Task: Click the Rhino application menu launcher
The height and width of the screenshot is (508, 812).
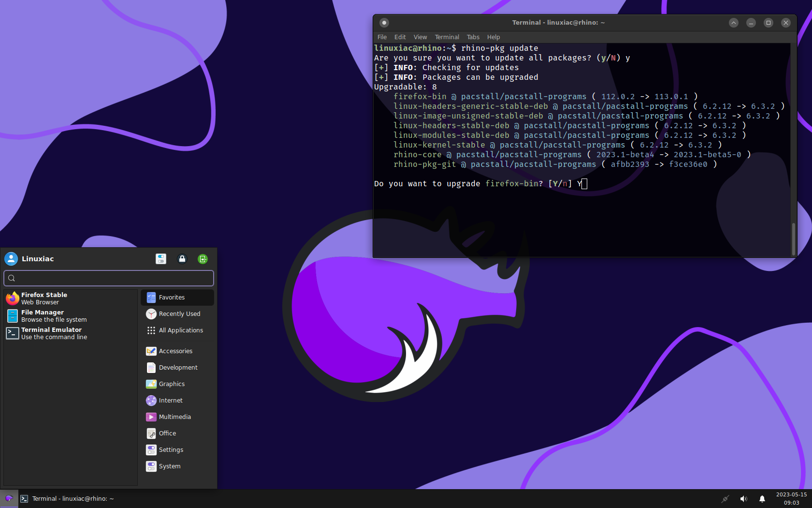Action: [9, 498]
